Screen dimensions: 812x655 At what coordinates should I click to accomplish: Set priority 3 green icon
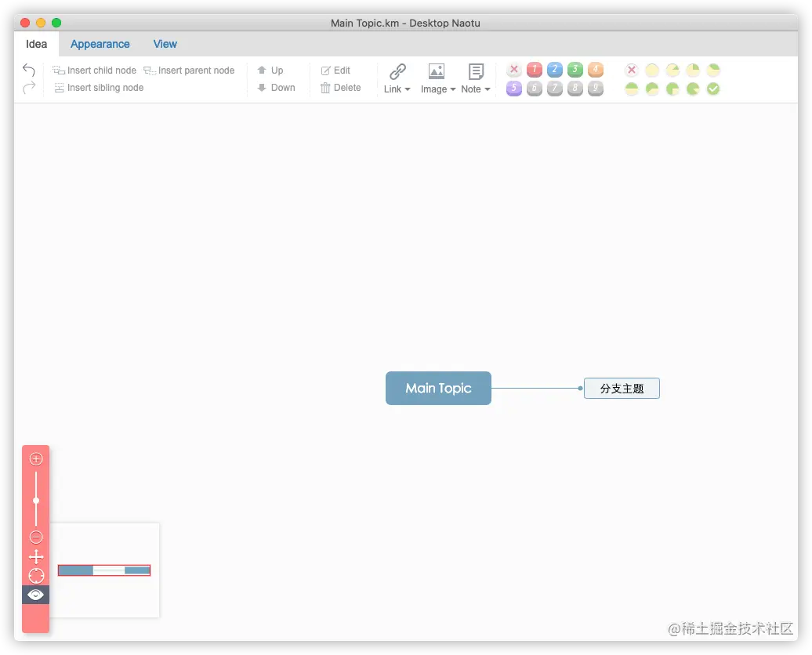575,70
